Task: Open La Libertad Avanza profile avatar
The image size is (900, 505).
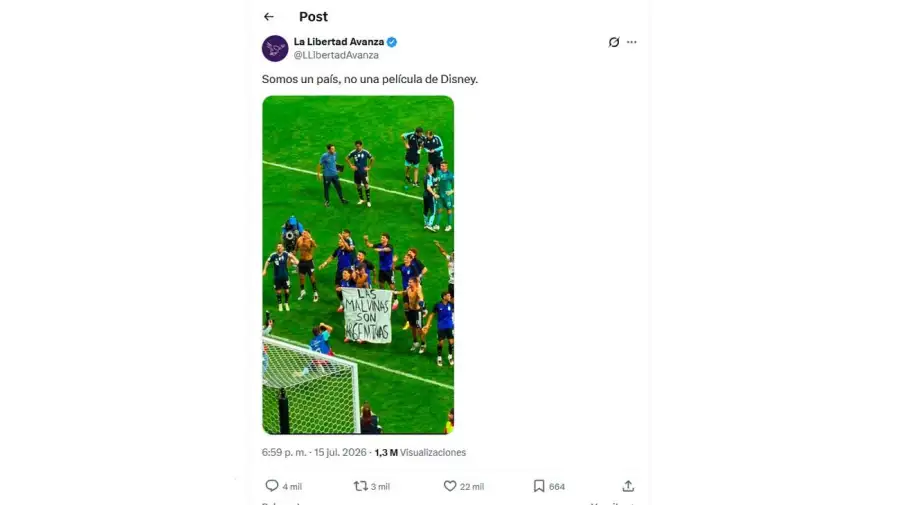Action: point(275,48)
